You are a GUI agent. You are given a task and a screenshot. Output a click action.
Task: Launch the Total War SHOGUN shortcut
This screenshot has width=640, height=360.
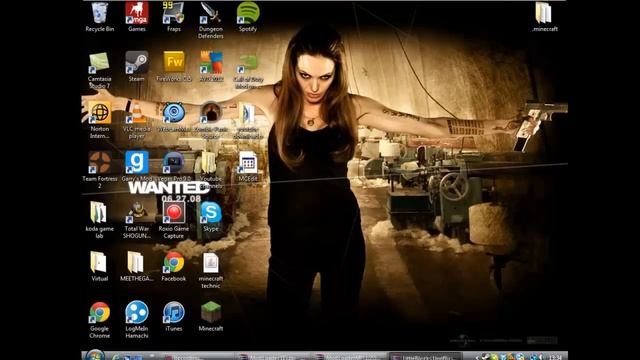coord(137,213)
